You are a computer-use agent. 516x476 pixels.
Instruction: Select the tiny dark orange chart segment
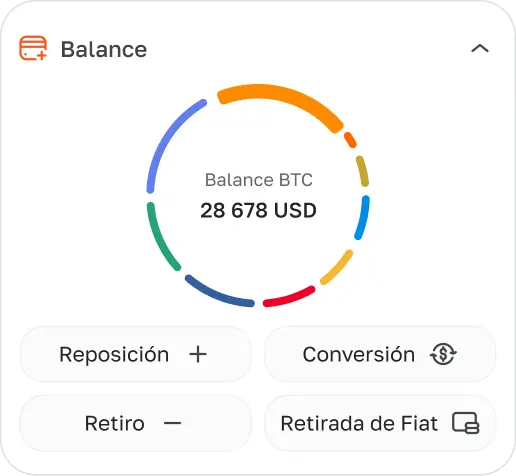pyautogui.click(x=350, y=140)
